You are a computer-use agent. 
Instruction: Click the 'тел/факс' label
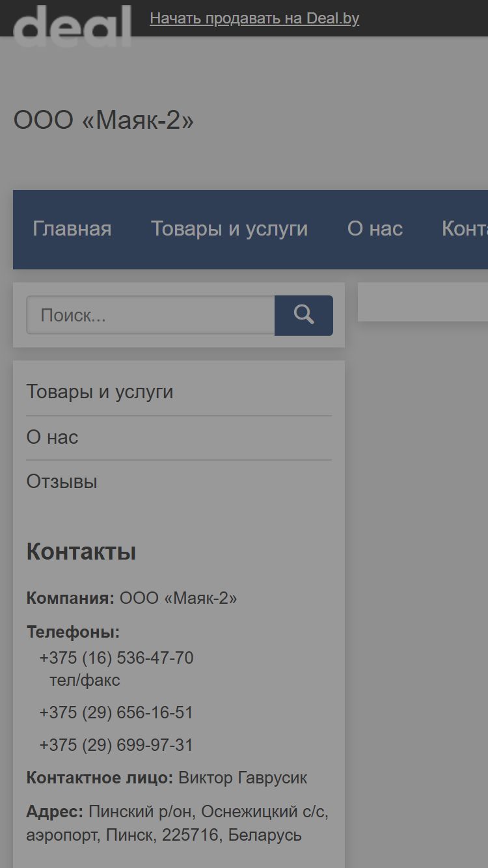(x=85, y=681)
